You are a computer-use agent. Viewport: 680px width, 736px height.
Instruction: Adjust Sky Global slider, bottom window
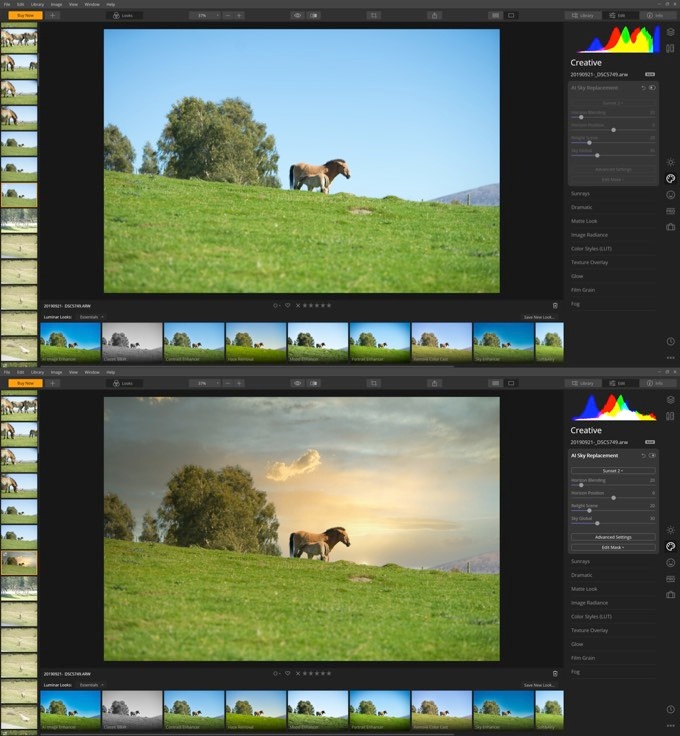coord(597,523)
